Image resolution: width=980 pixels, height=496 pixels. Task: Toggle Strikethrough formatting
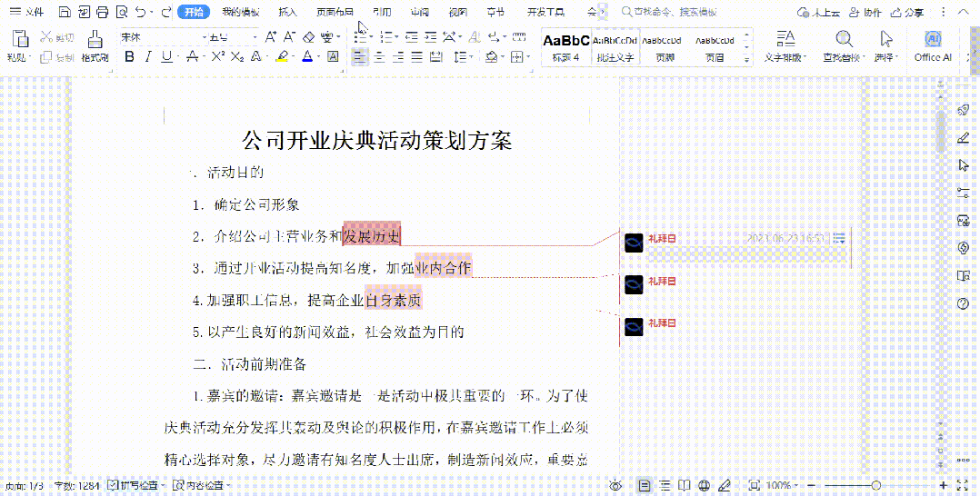click(193, 57)
